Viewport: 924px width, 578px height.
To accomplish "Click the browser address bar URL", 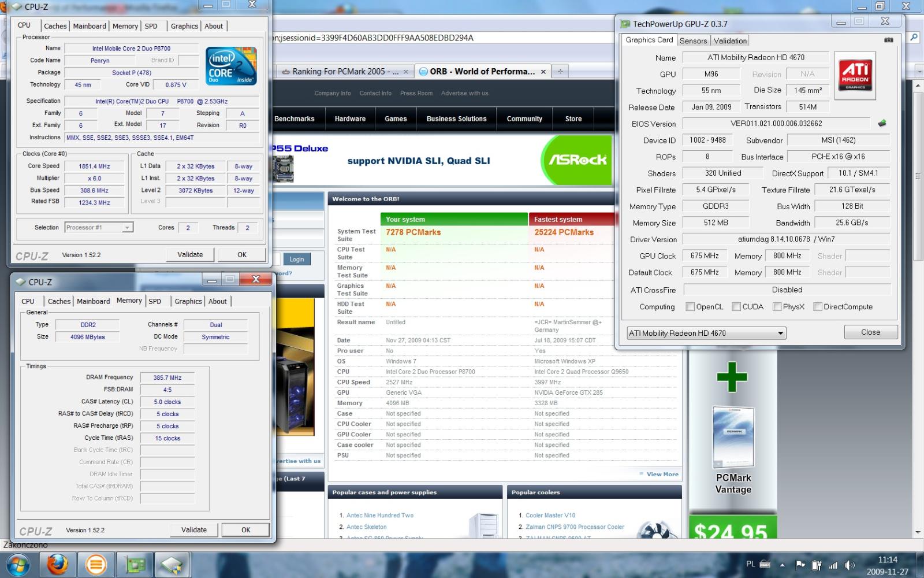I will click(x=372, y=38).
